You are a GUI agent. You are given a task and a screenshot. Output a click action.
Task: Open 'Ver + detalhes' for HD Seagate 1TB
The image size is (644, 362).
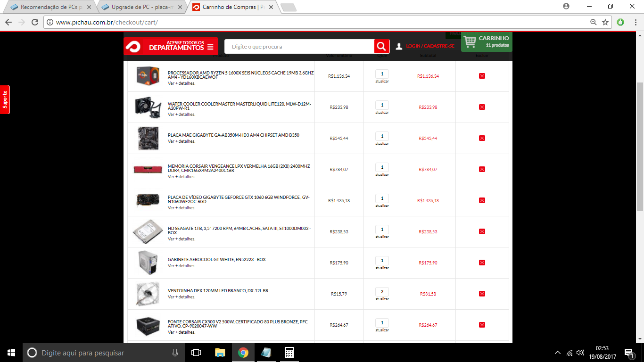click(182, 239)
